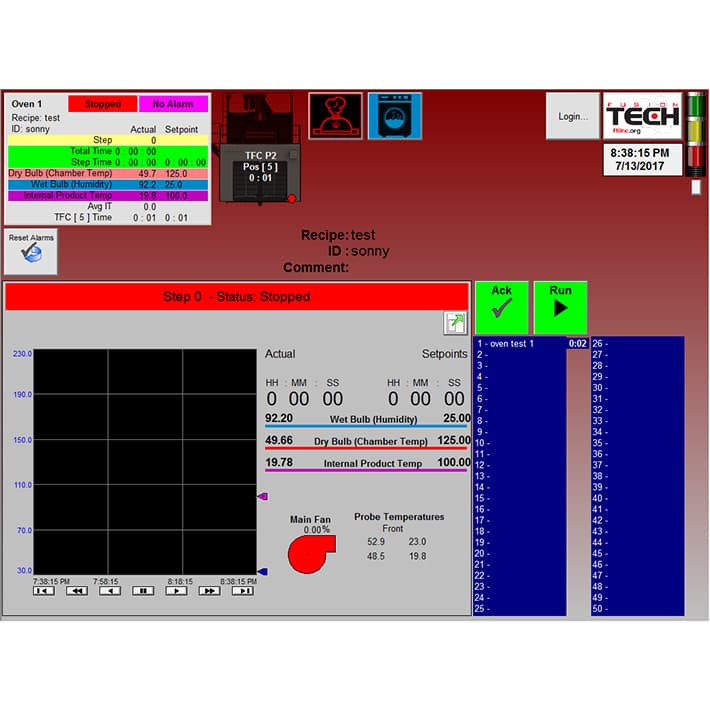
Task: Select recipe slot 2
Action: pyautogui.click(x=520, y=355)
